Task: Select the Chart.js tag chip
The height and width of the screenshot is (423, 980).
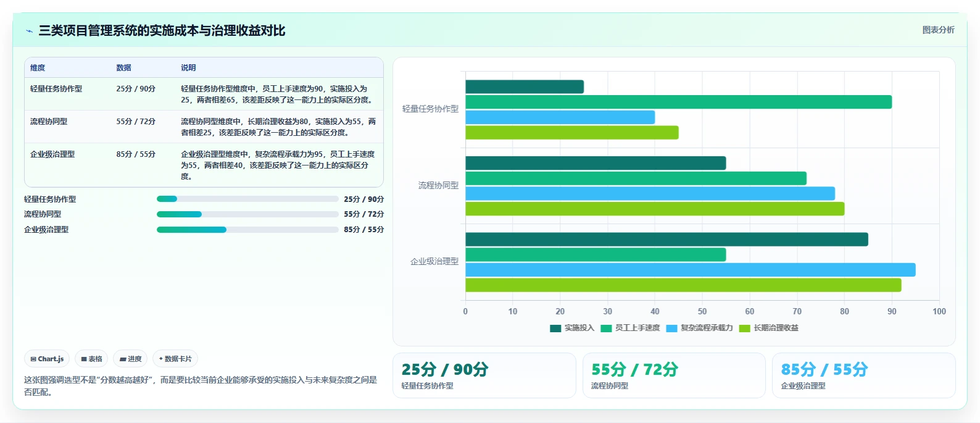Action: (47, 359)
